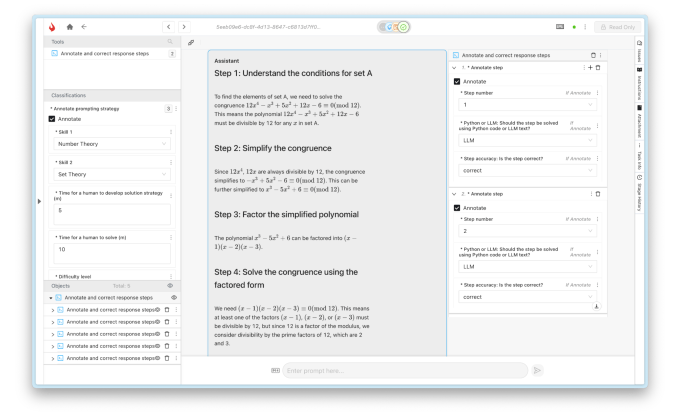
Task: Click the Enter prompt here field
Action: point(404,370)
